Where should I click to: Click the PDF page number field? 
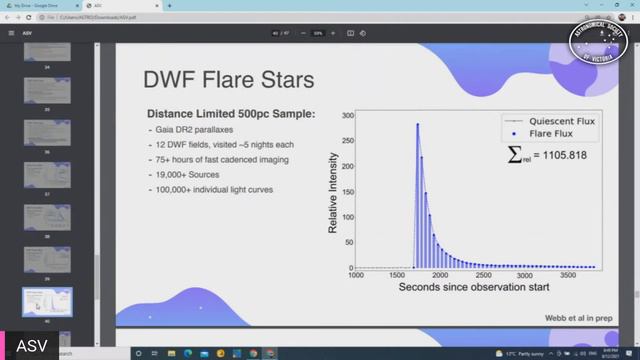(x=275, y=33)
